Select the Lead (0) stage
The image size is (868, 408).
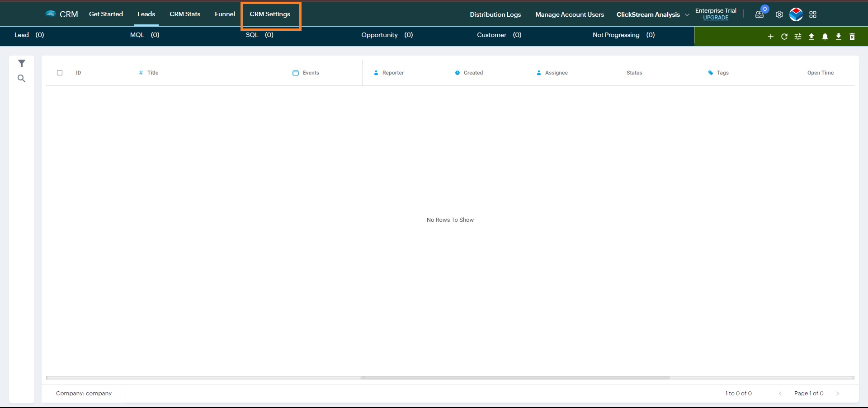point(29,35)
